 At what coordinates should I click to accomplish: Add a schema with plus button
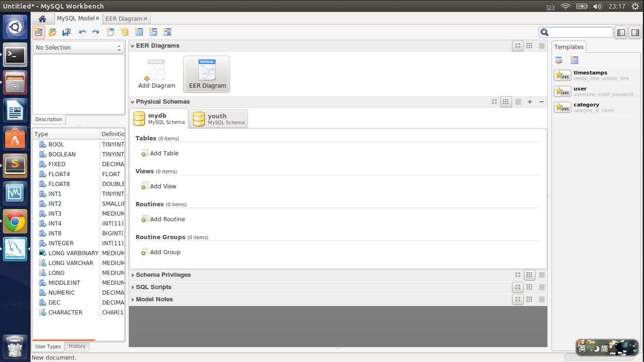click(530, 102)
